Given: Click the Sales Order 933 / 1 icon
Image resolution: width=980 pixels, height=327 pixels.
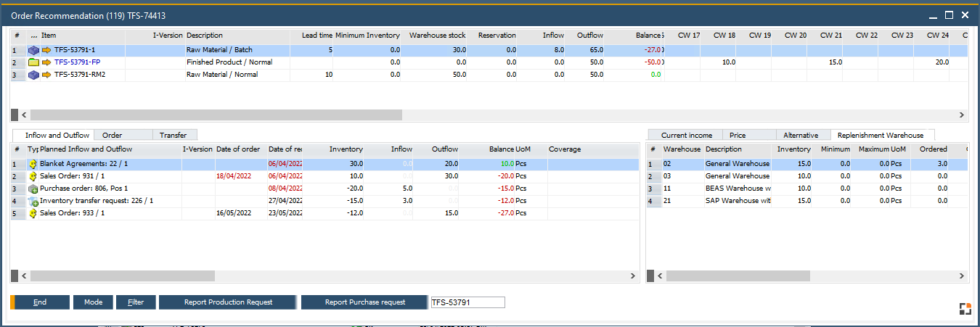Looking at the screenshot, I should (x=33, y=214).
